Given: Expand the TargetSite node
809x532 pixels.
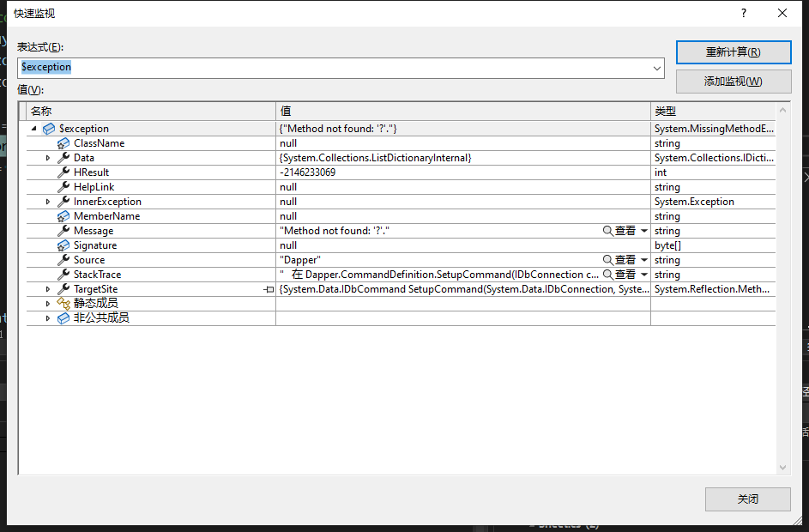Looking at the screenshot, I should click(x=48, y=289).
